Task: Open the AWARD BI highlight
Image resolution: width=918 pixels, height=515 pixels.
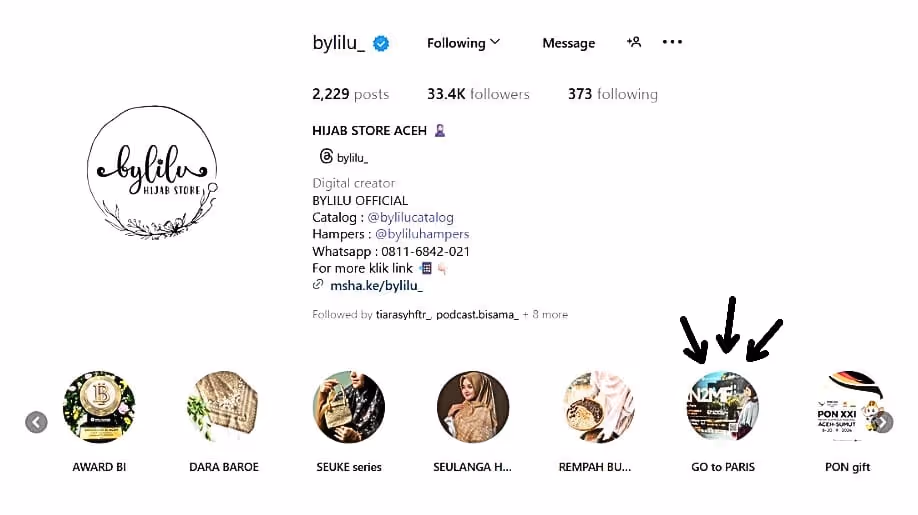Action: coord(99,407)
